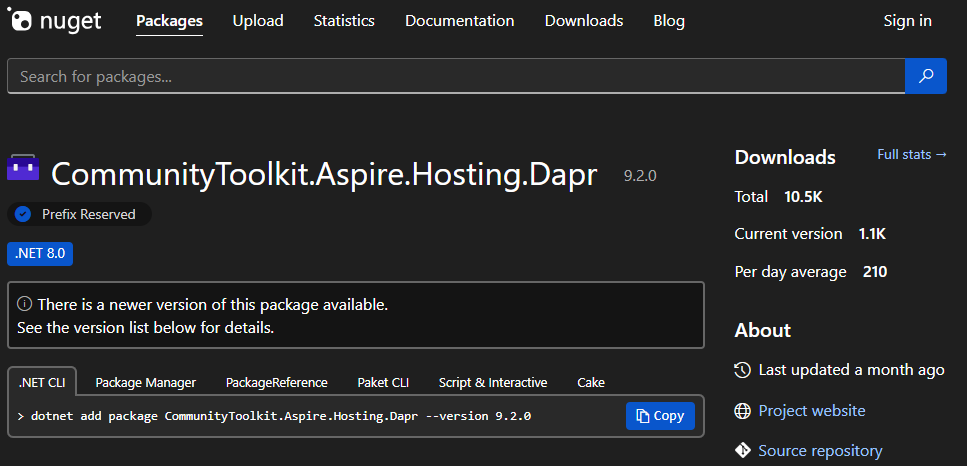Open the Blog link
The height and width of the screenshot is (466, 967).
click(669, 21)
